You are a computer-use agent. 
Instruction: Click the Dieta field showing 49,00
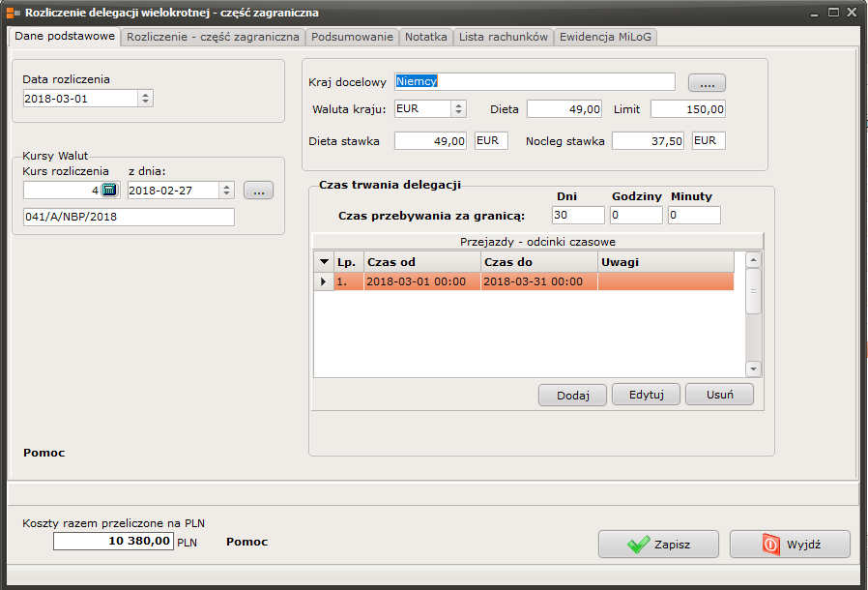pos(564,109)
